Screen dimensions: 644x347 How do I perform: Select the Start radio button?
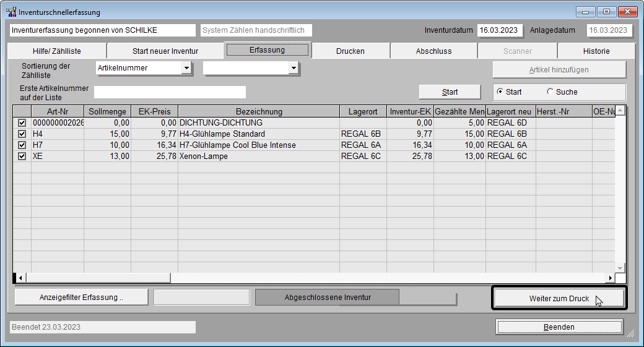point(500,92)
